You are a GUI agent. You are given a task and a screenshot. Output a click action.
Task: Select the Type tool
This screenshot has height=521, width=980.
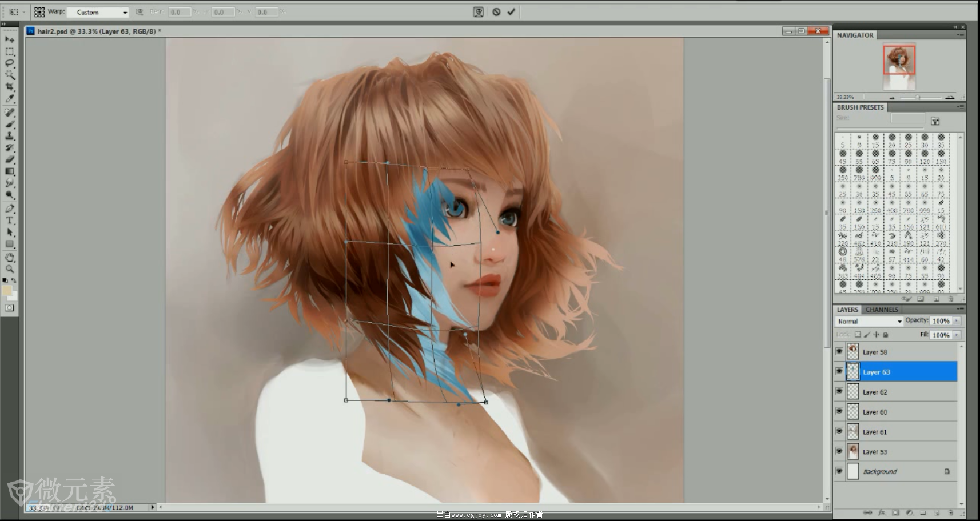pyautogui.click(x=10, y=221)
